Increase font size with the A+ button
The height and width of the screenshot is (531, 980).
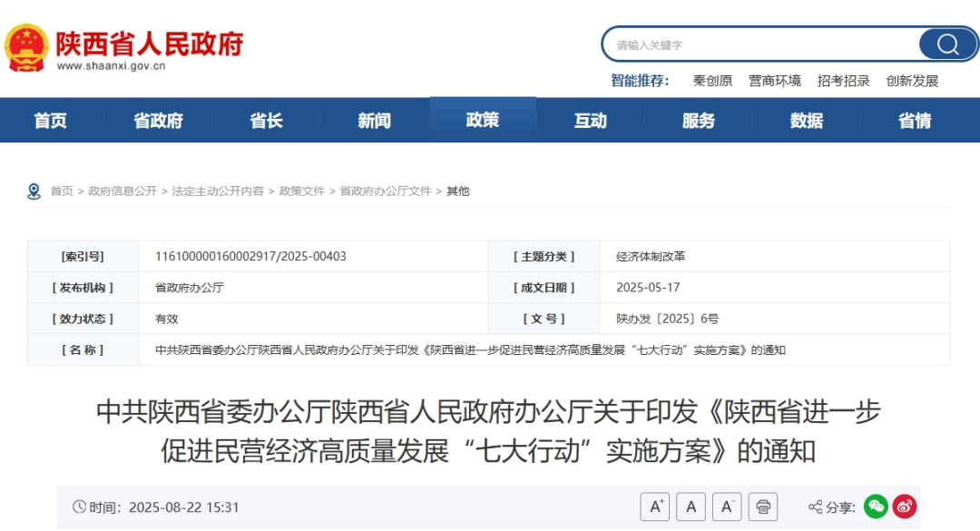(652, 506)
